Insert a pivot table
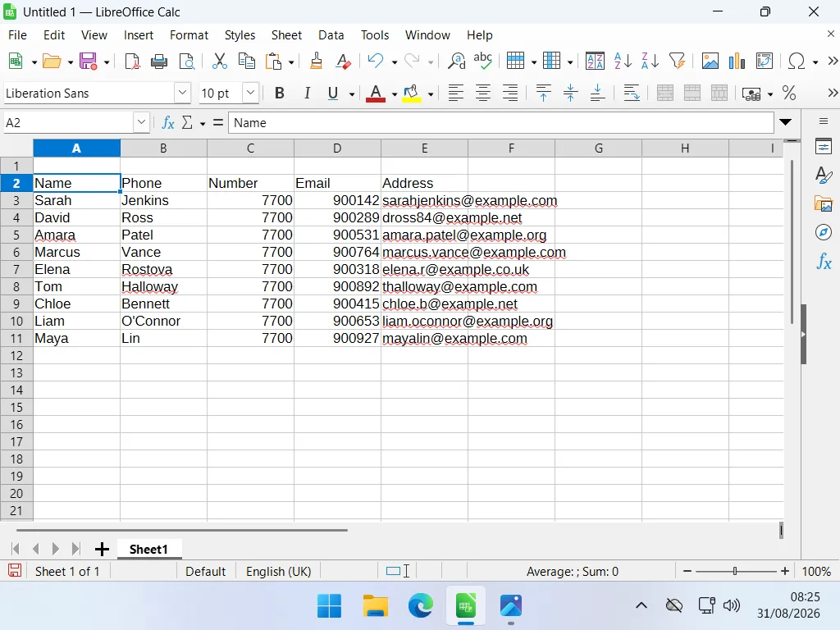Viewport: 840px width, 630px height. 765,61
